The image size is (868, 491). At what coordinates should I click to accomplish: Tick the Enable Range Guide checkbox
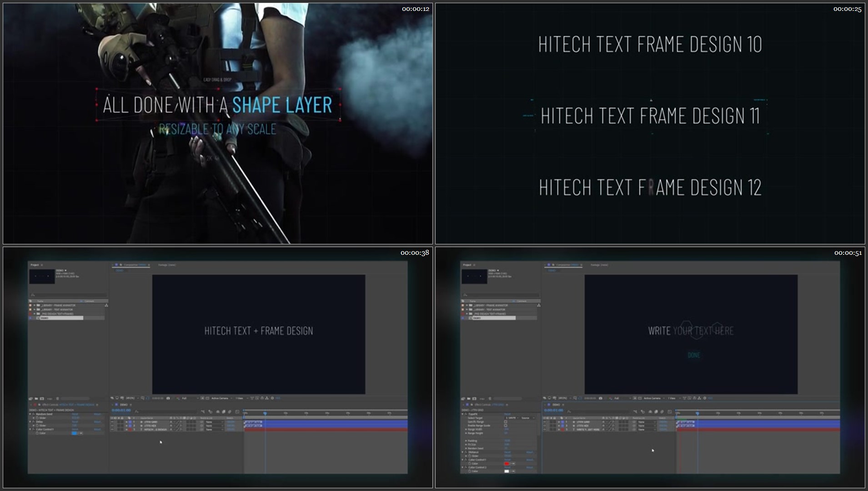tap(506, 425)
